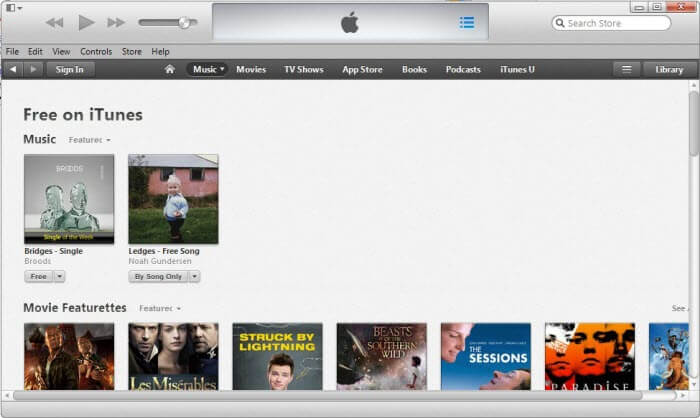Screen dimensions: 700x418
Task: Click the Noah Gundersen artist link
Action: (x=160, y=261)
